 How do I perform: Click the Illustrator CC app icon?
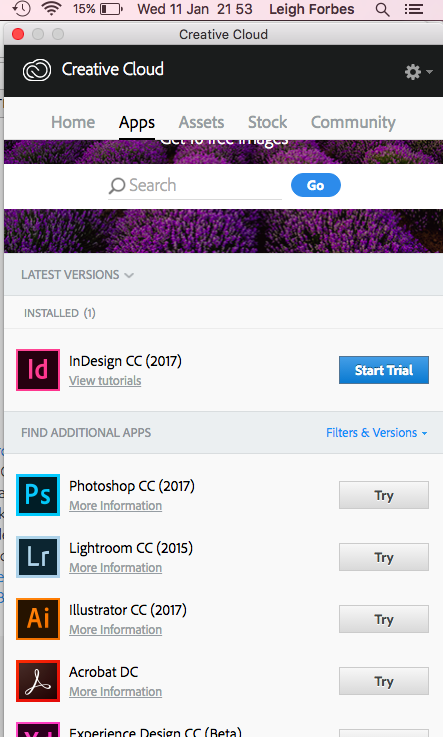tap(38, 619)
